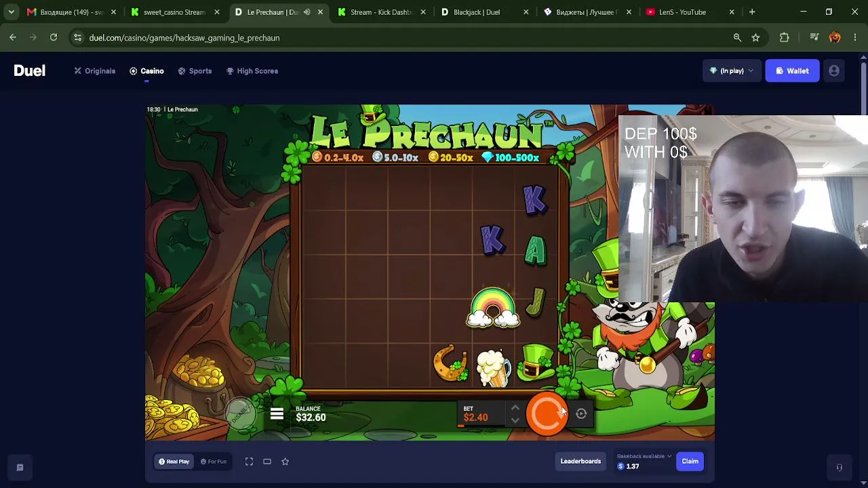The width and height of the screenshot is (868, 488).
Task: Click the $2.40 bet amount
Action: (x=475, y=418)
